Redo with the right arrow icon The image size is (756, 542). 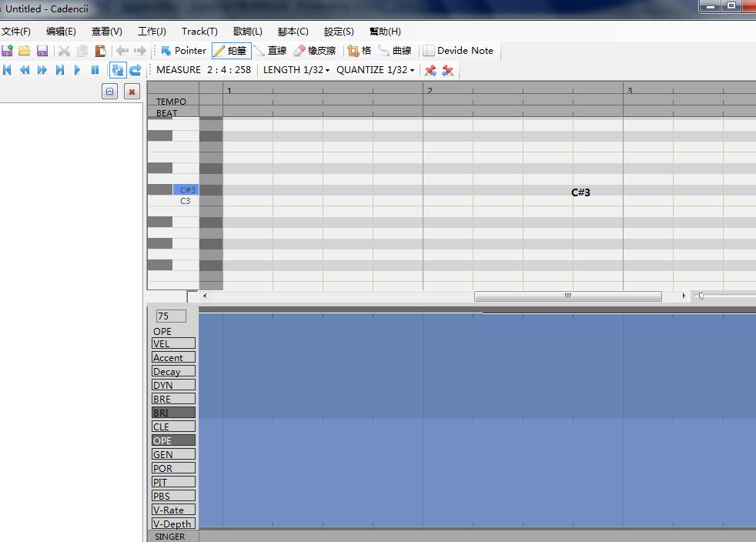(140, 51)
